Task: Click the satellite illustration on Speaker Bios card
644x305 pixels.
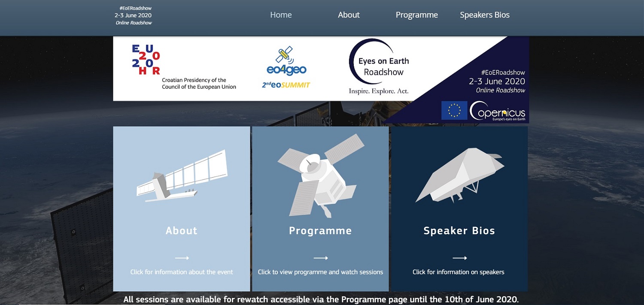Action: click(x=459, y=175)
